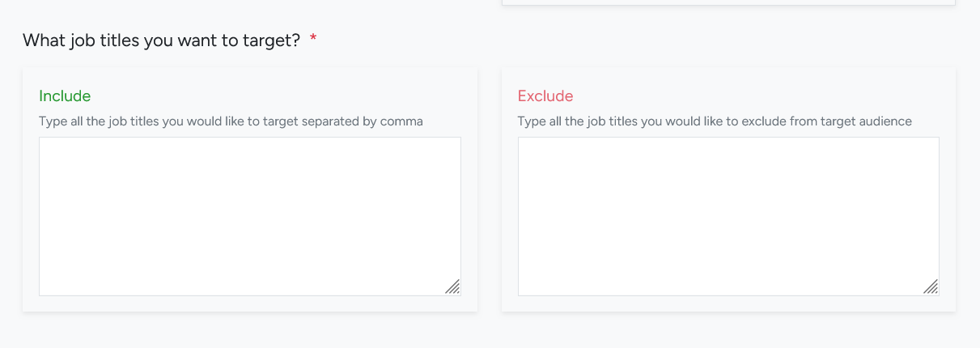Click the red required asterisk
The image size is (980, 348).
coord(313,40)
